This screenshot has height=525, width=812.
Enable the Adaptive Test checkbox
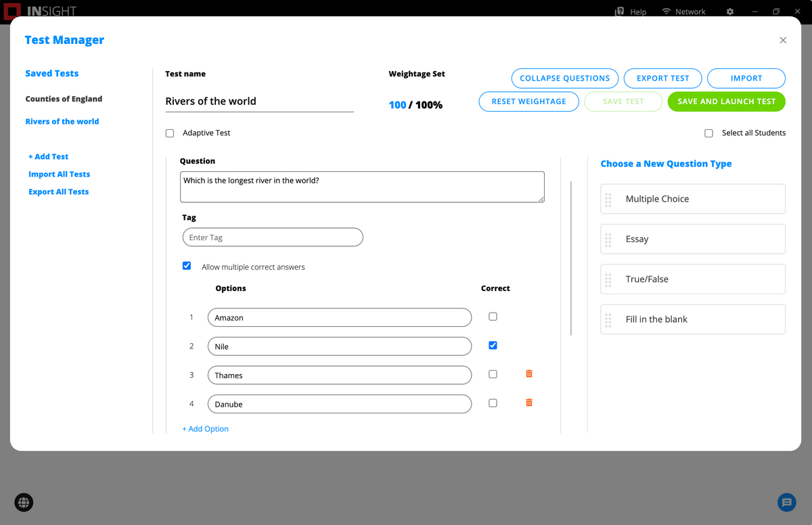click(x=170, y=133)
